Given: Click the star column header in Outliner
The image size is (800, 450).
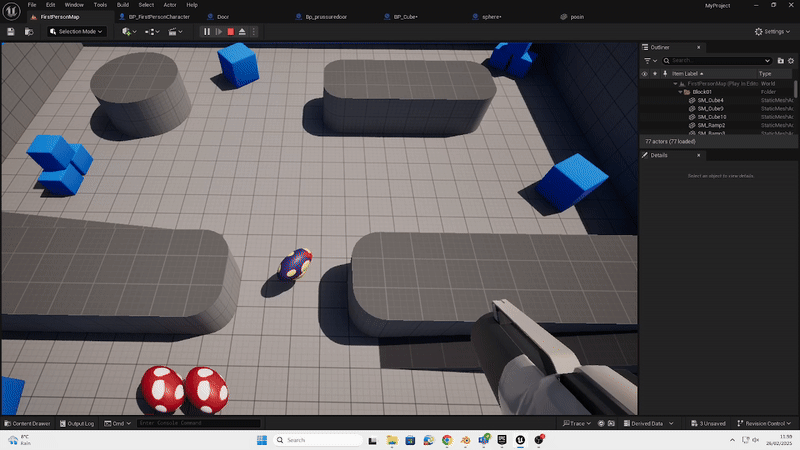Looking at the screenshot, I should [x=655, y=74].
